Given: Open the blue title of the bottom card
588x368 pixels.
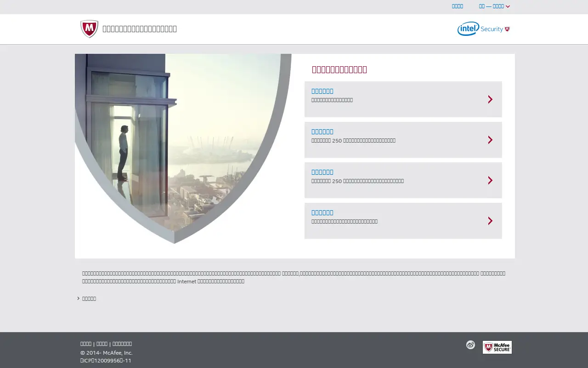Looking at the screenshot, I should tap(322, 213).
